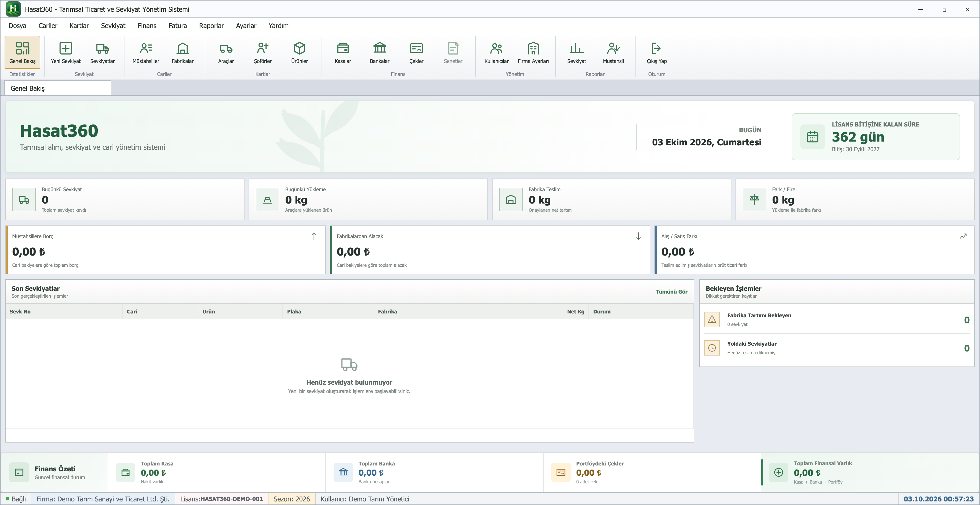980x505 pixels.
Task: Click the Toplam Banka bank icon
Action: [343, 472]
